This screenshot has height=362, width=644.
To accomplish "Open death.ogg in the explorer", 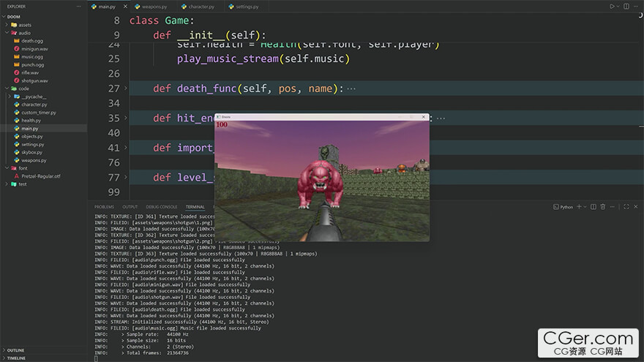I will tap(32, 41).
